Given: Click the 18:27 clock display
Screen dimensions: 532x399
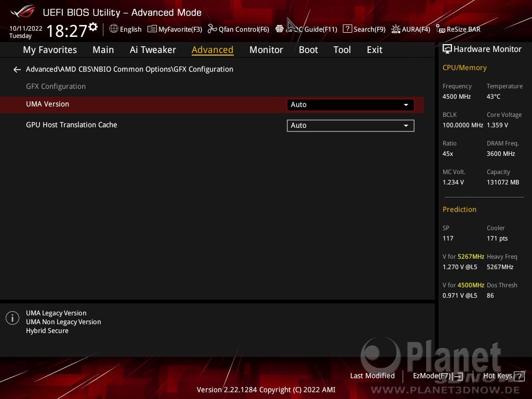Looking at the screenshot, I should (x=66, y=31).
